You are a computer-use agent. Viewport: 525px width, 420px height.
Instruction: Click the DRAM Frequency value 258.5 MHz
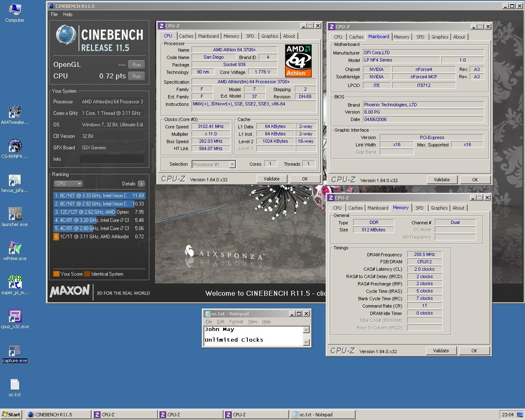425,255
